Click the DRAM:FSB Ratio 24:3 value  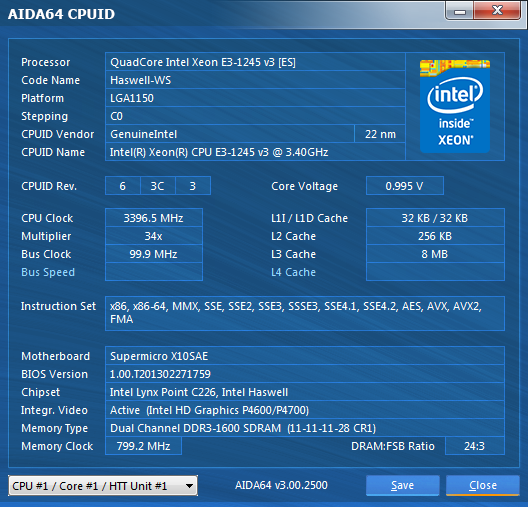(474, 446)
